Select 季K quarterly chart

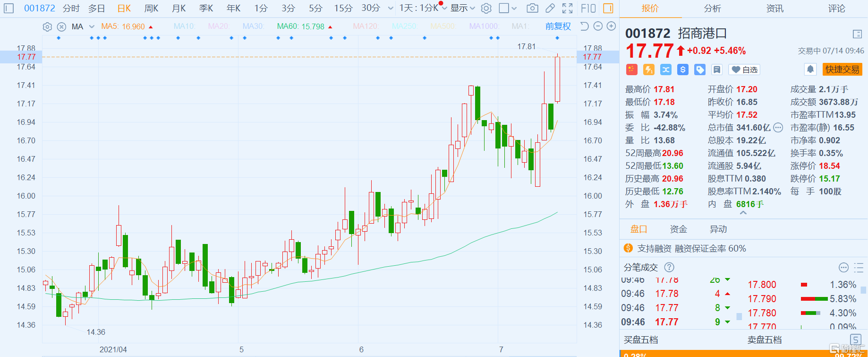click(206, 8)
